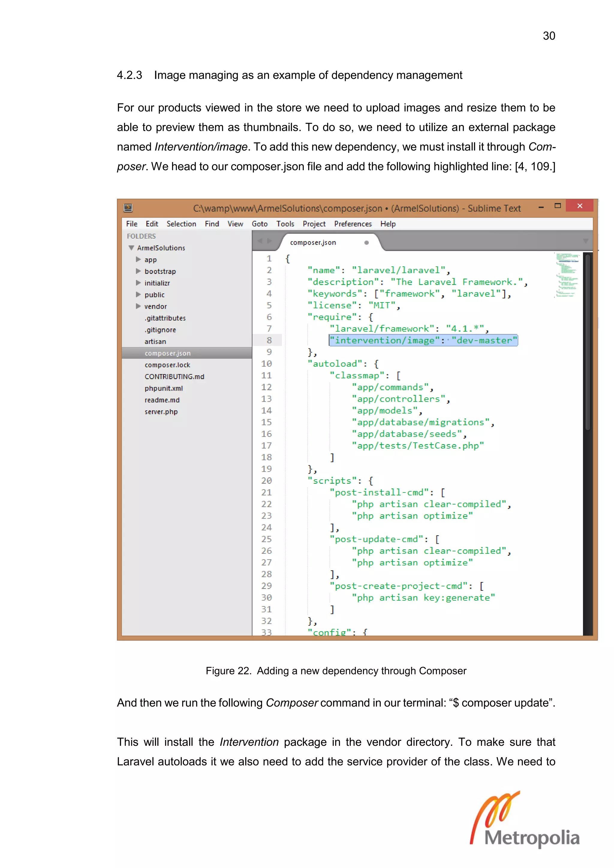Open composer.lock in the sidebar

168,365
